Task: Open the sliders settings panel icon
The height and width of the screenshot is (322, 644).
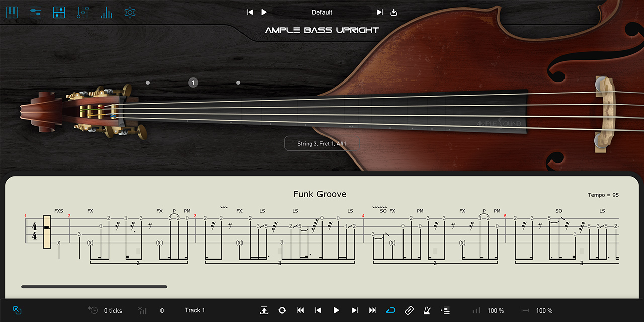Action: [35, 12]
